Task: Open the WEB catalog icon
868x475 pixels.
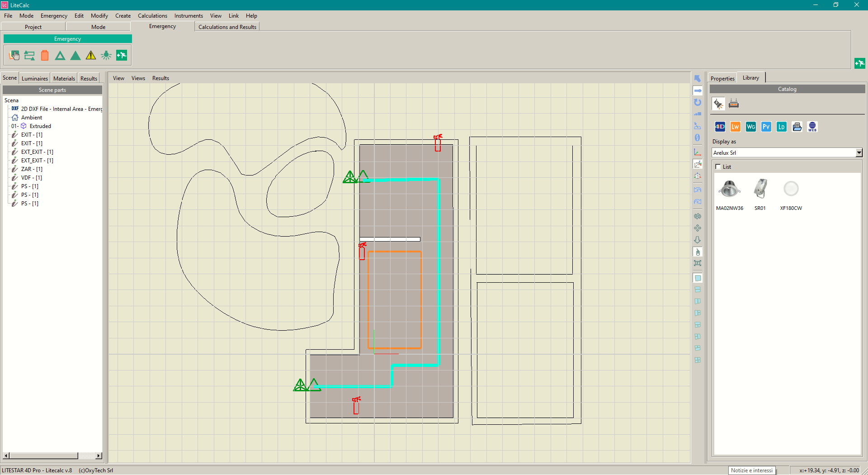Action: click(812, 127)
